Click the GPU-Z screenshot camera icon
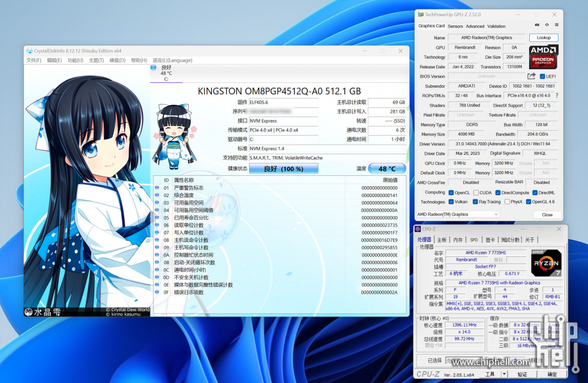 coord(537,25)
